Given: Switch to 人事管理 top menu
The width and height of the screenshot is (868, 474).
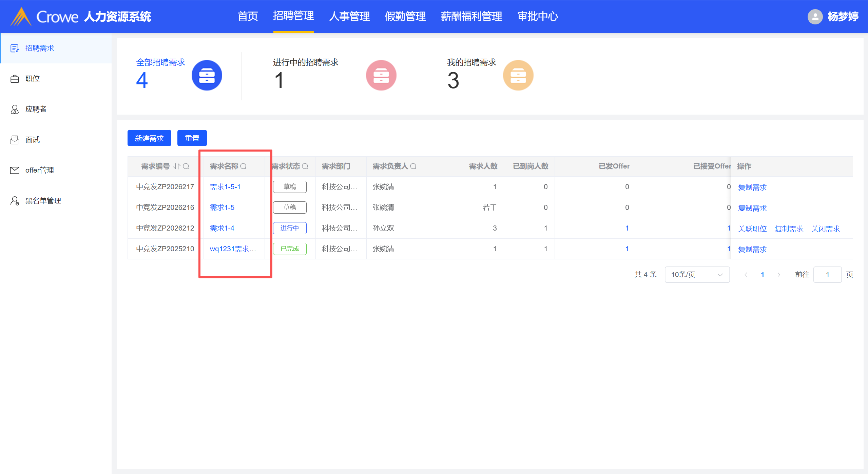Looking at the screenshot, I should pos(349,16).
